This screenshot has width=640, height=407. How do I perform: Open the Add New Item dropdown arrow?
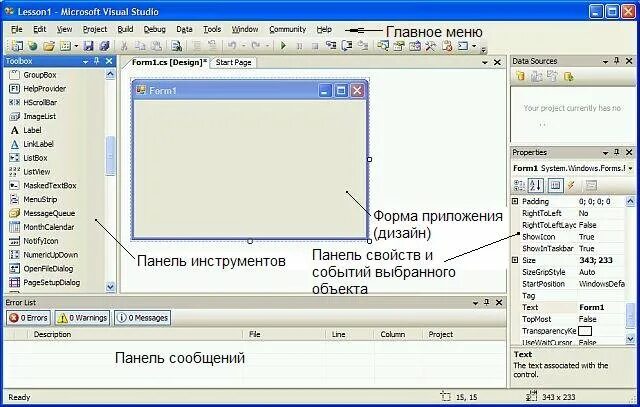pyautogui.click(x=76, y=46)
